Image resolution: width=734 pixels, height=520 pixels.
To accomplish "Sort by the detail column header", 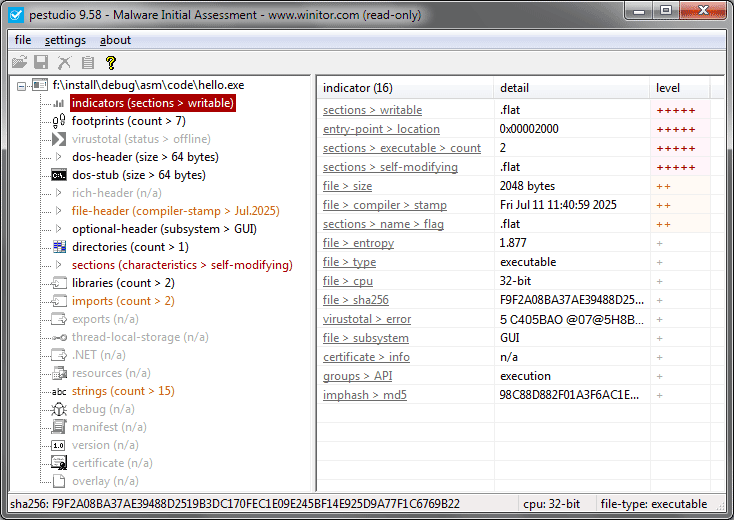I will coord(572,88).
